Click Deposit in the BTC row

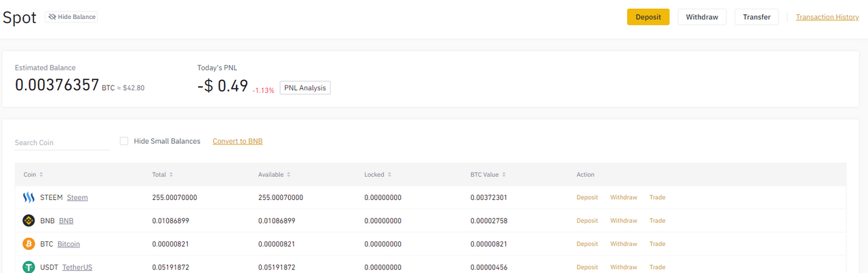click(587, 244)
